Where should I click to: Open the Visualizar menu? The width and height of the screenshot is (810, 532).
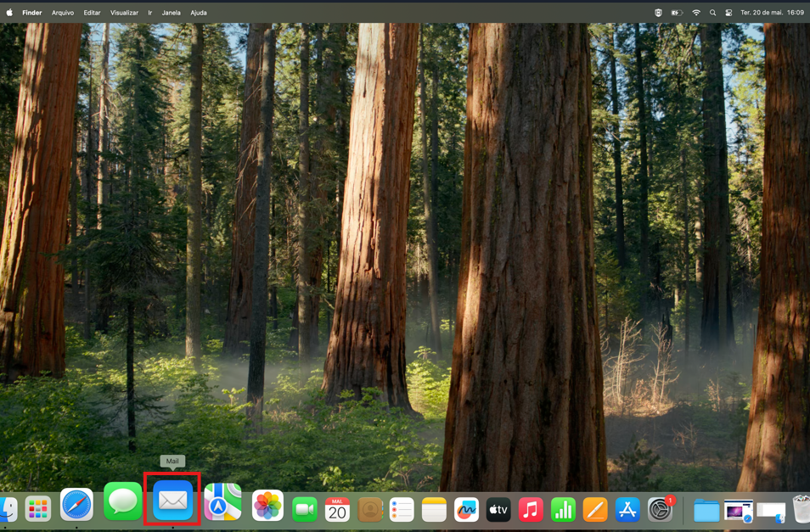[124, 13]
